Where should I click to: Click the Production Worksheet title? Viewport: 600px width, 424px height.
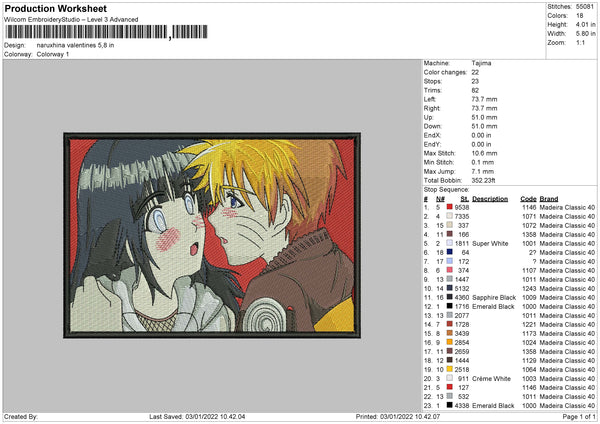point(55,9)
